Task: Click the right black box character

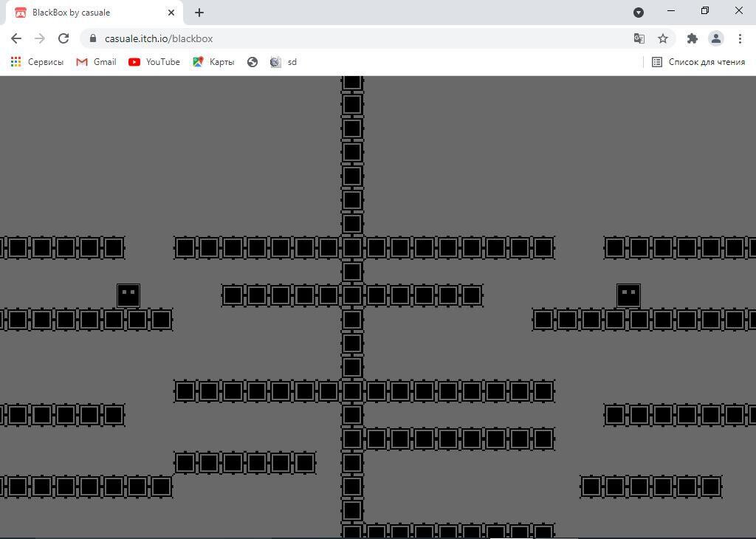Action: [x=628, y=295]
